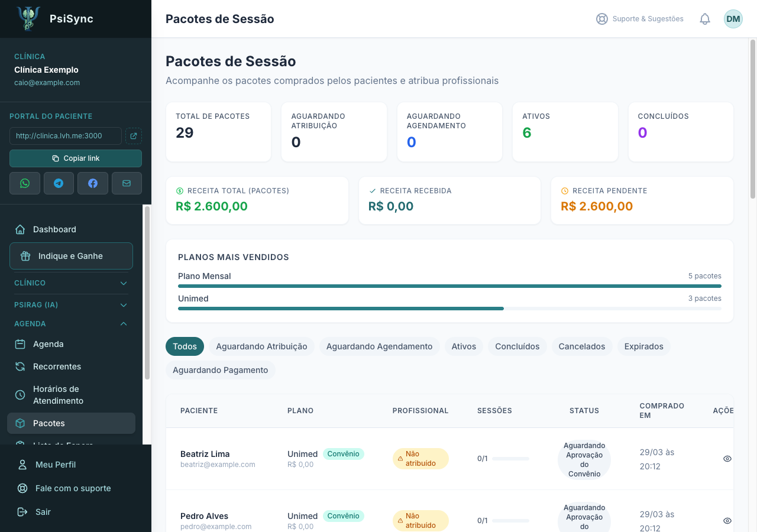Image resolution: width=757 pixels, height=532 pixels.
Task: Open the notifications bell
Action: 705,19
